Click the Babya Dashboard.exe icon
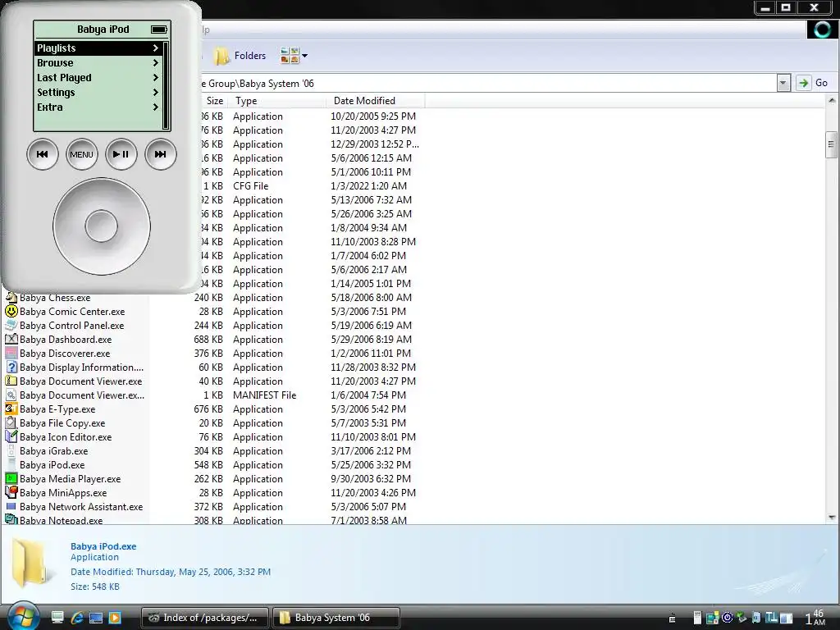Image resolution: width=840 pixels, height=630 pixels. tap(11, 339)
